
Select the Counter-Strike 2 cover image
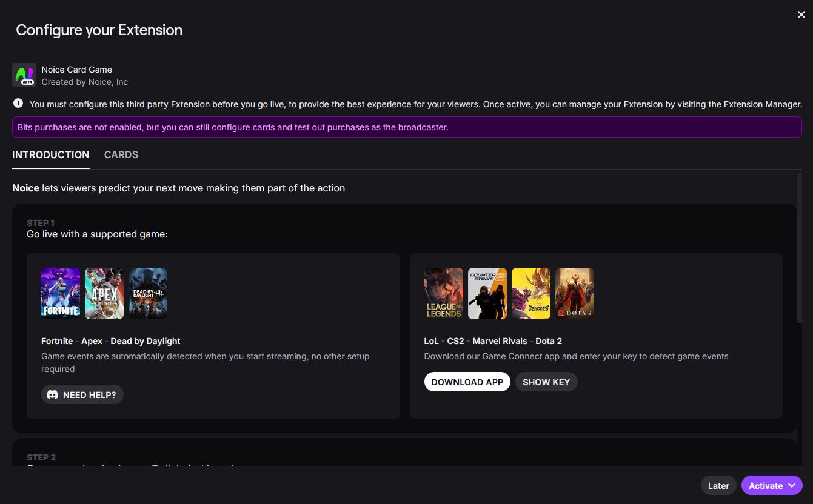[487, 293]
